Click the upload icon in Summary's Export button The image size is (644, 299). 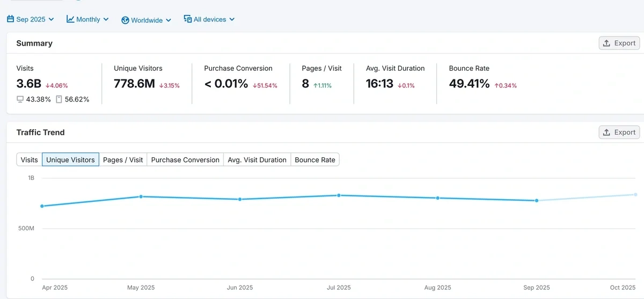pos(606,43)
